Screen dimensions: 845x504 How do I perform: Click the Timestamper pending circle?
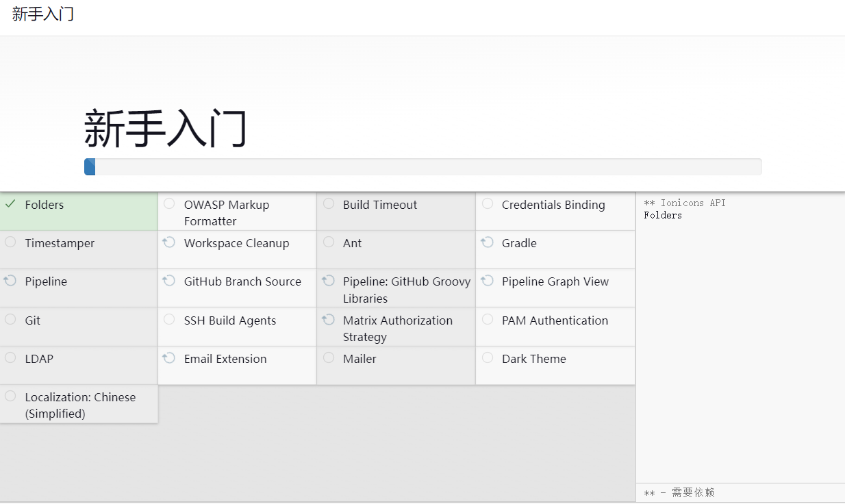click(x=10, y=242)
